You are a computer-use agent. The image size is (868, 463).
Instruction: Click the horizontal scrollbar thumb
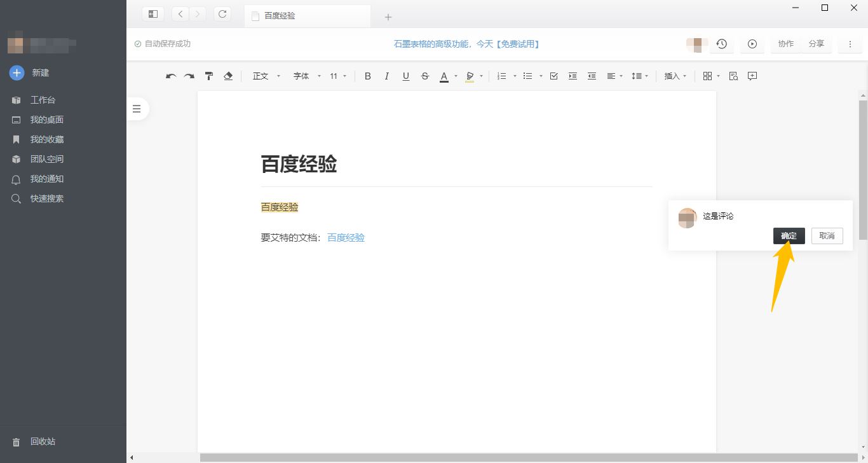529,457
